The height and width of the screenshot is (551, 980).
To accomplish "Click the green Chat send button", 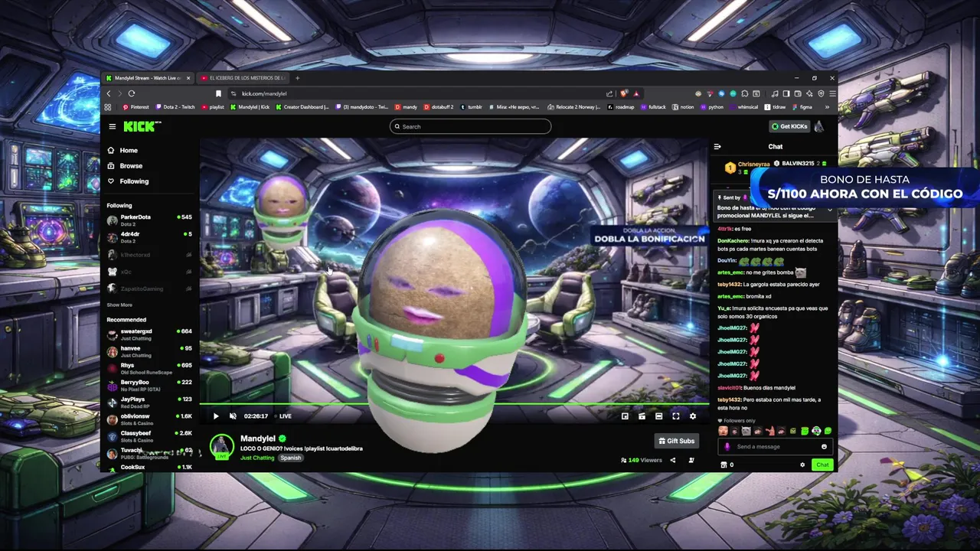I will [x=822, y=465].
